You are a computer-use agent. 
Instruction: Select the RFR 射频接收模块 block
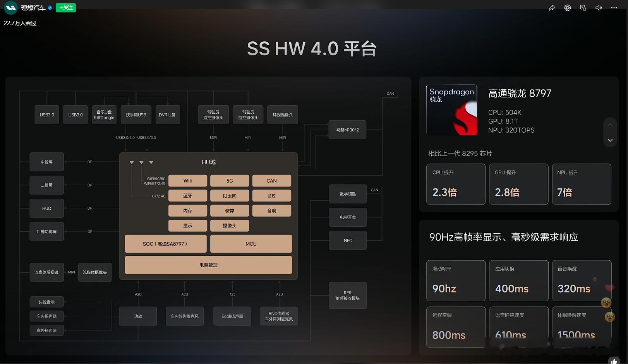[x=348, y=296]
